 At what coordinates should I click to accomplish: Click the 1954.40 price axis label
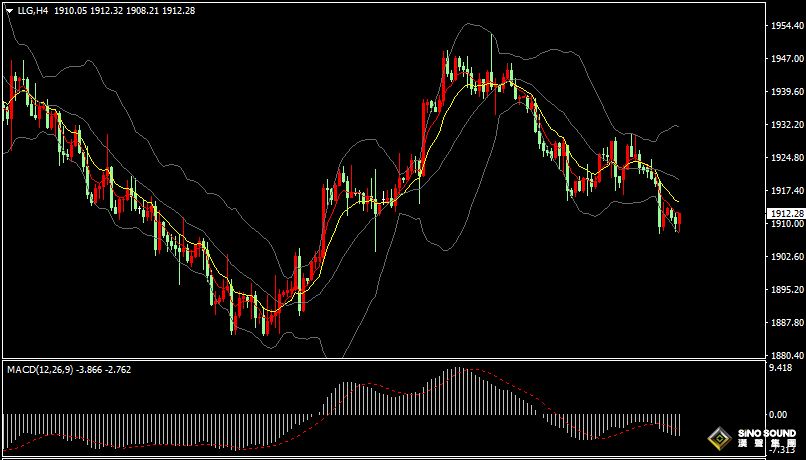tap(785, 26)
